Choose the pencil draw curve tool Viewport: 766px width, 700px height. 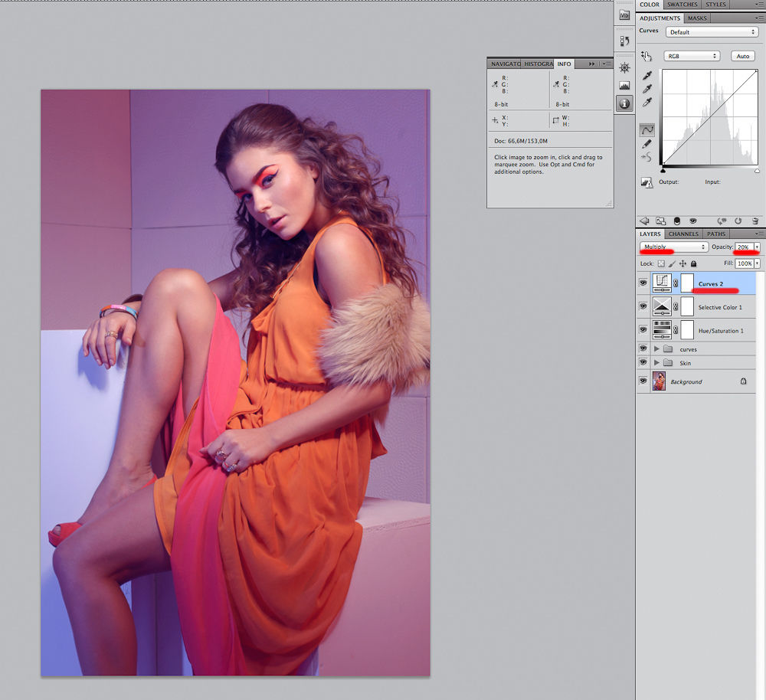(x=647, y=143)
